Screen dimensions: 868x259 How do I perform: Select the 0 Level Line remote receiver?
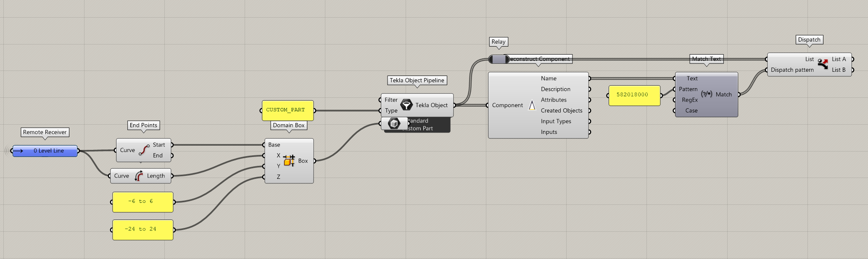click(x=45, y=151)
